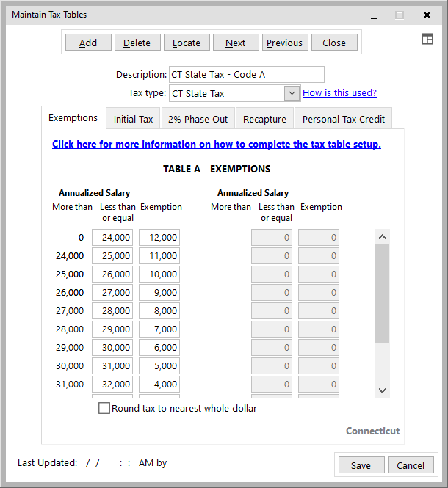The image size is (448, 488).
Task: Open the Personal Tax Credit tab
Action: pyautogui.click(x=343, y=119)
